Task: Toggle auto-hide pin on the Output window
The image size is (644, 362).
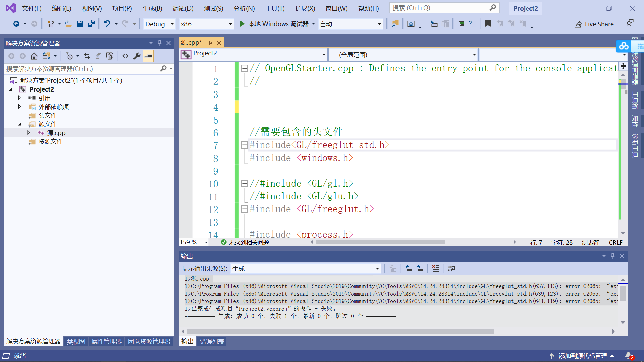Action: [612, 256]
